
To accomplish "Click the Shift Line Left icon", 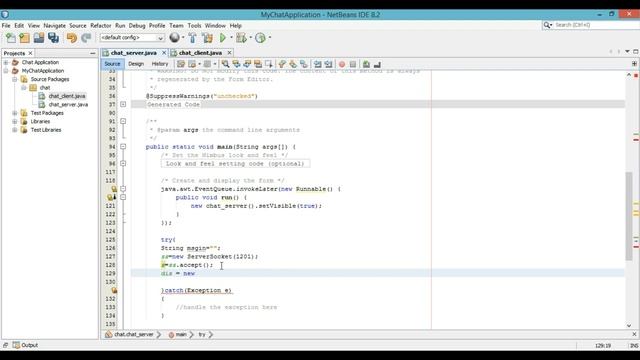I will point(318,64).
